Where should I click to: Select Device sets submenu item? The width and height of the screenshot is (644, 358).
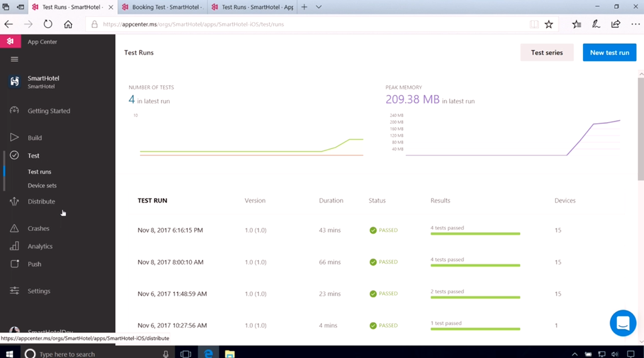click(42, 186)
